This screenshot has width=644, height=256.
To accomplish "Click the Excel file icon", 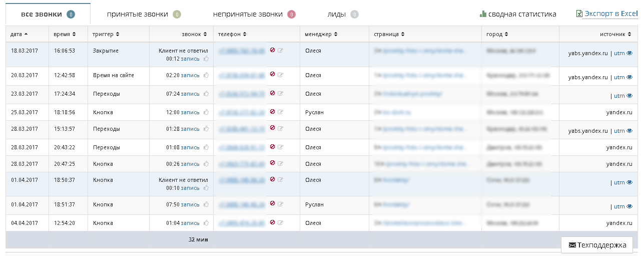I will [x=579, y=14].
